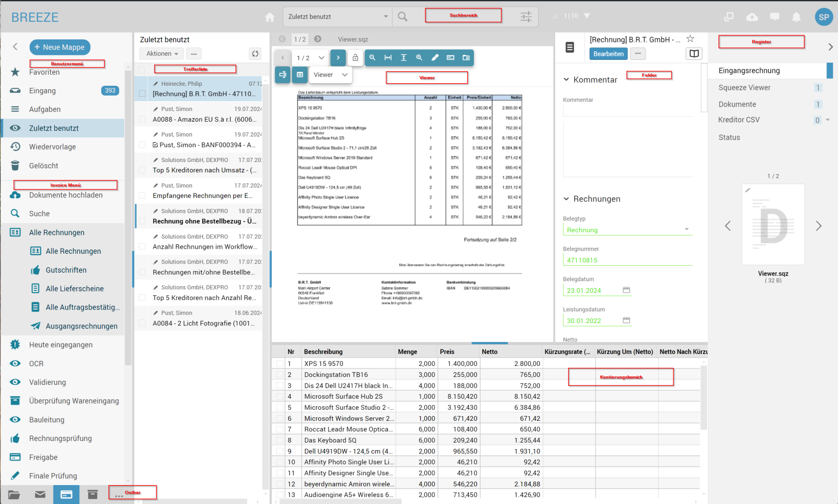Click the text field tool in viewer toolbar

tap(450, 58)
